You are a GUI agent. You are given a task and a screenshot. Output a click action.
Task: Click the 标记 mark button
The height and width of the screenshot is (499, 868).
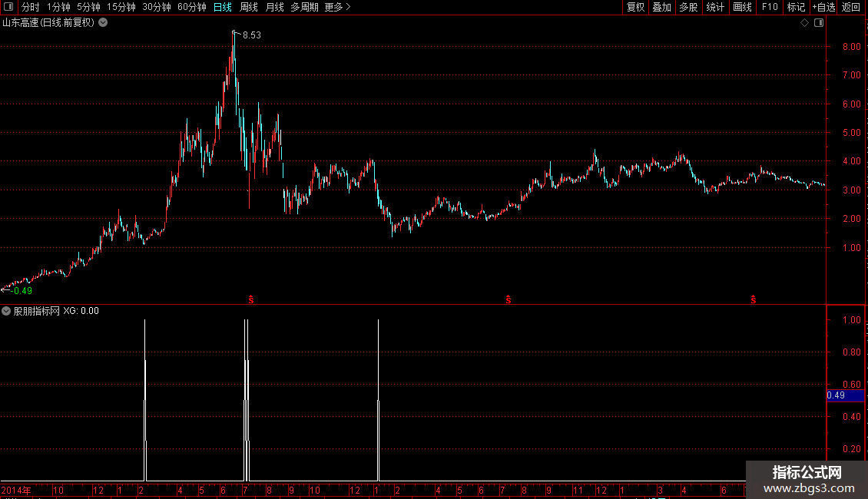point(796,7)
